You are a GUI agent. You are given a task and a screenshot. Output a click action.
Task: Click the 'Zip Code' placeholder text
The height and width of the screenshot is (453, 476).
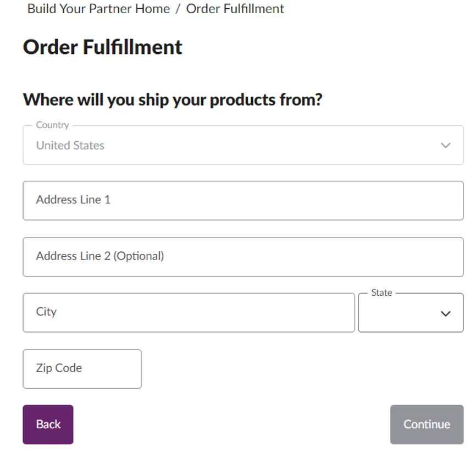(59, 368)
